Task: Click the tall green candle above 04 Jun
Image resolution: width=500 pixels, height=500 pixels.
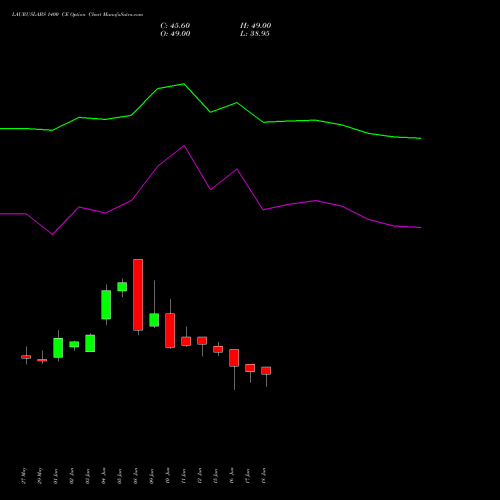Action: click(106, 305)
